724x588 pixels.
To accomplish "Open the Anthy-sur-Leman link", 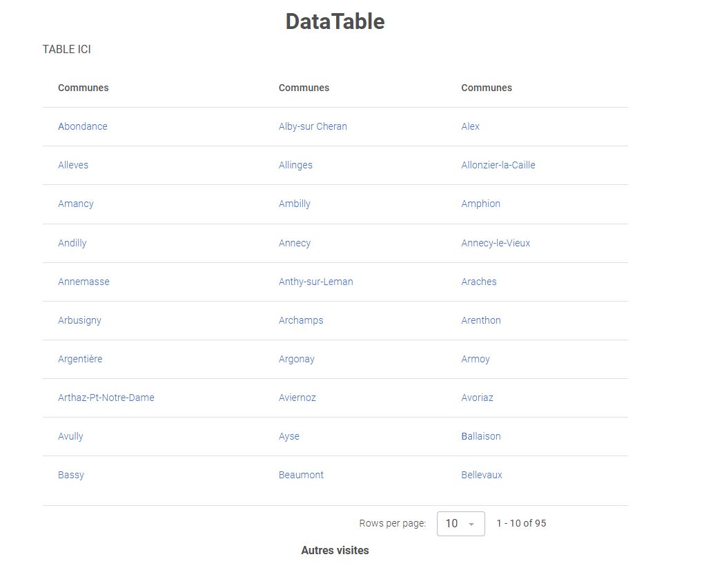I will [x=315, y=282].
